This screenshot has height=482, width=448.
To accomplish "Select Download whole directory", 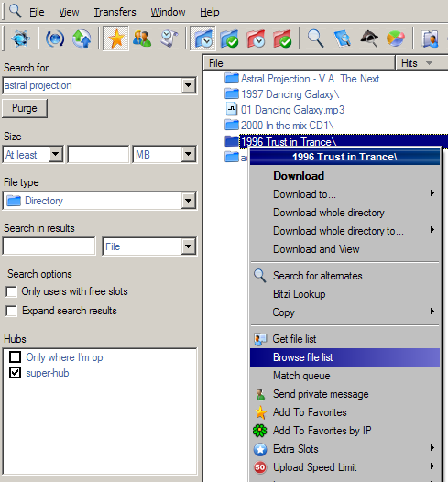I will 344,213.
